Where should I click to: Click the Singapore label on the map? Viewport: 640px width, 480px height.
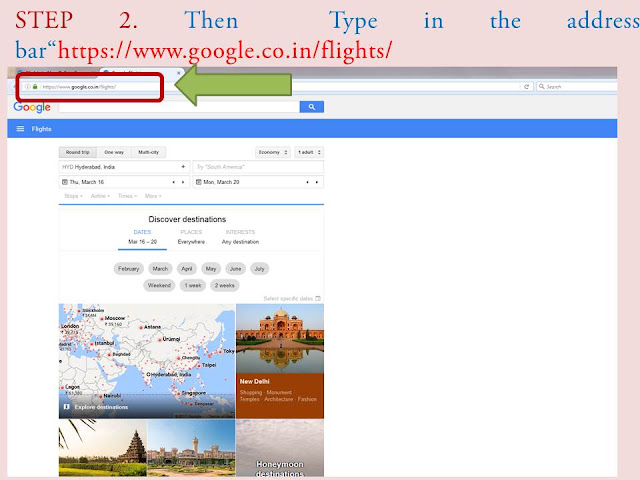coord(193,393)
